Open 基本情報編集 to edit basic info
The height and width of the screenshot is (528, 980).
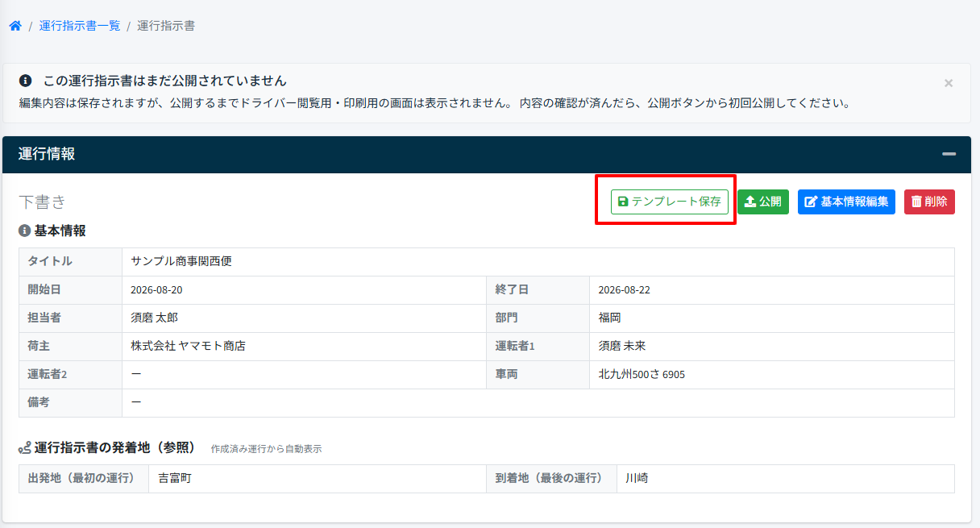tap(846, 202)
